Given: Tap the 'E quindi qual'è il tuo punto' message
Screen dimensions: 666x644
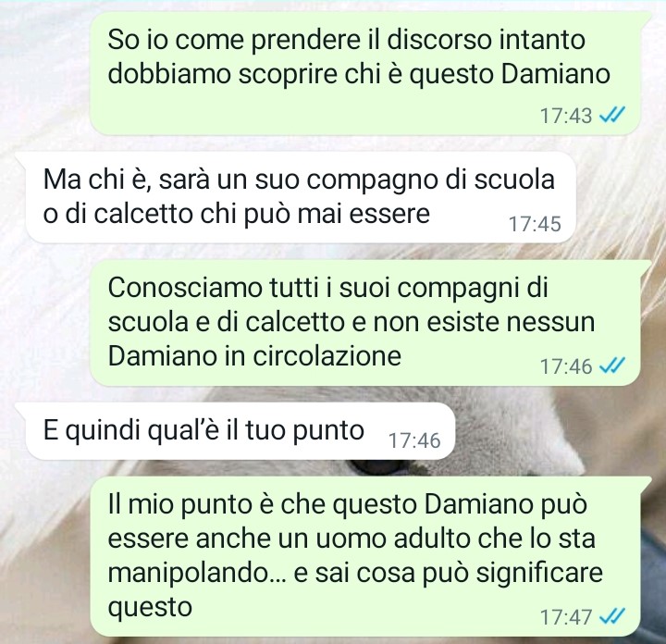Looking at the screenshot, I should [x=240, y=431].
